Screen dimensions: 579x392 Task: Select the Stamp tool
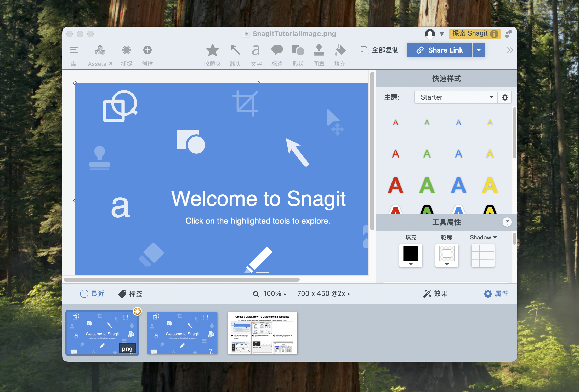(x=319, y=50)
